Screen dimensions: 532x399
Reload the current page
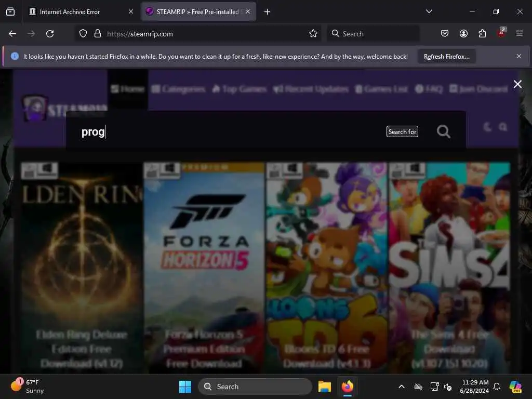[50, 34]
